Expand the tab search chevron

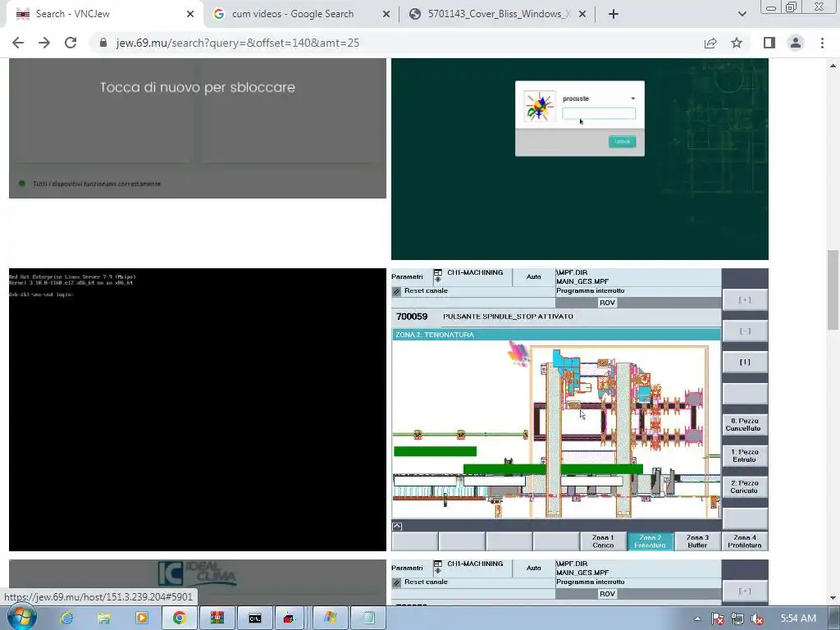(x=742, y=15)
